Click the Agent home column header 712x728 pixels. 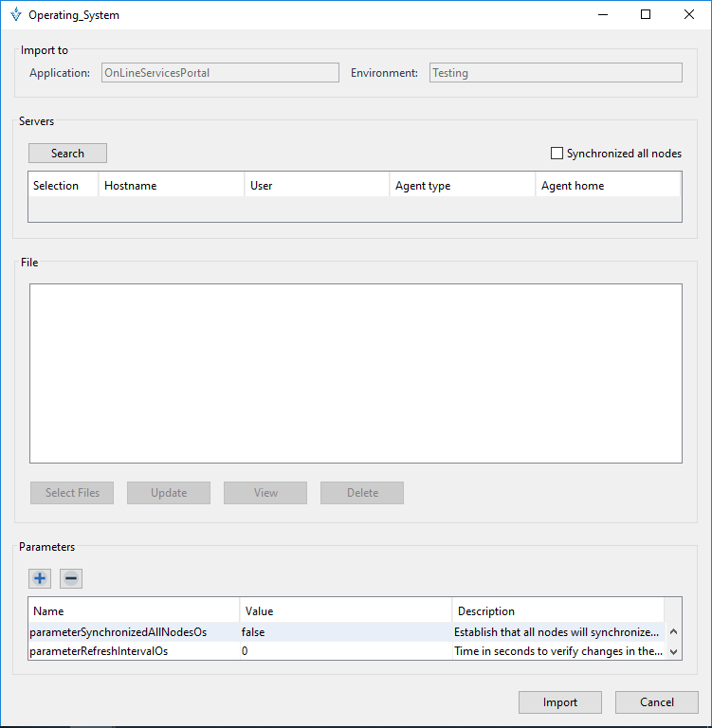[x=607, y=186]
